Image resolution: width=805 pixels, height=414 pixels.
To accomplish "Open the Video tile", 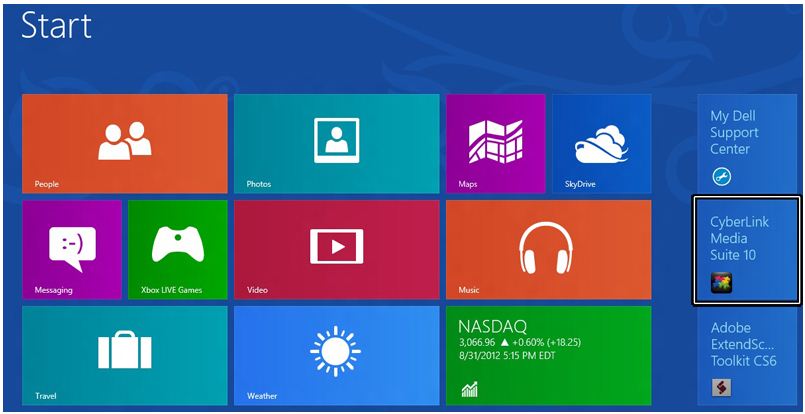I will pyautogui.click(x=337, y=250).
